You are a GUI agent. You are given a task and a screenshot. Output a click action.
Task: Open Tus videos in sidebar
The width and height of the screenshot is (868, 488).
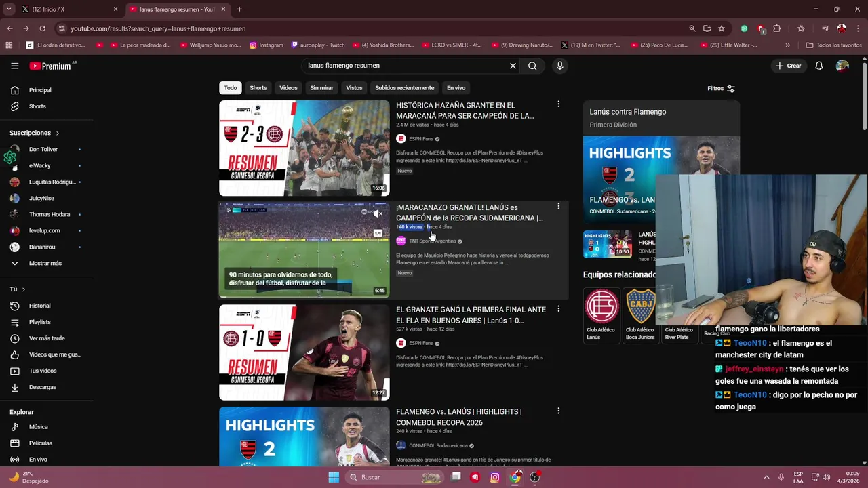coord(46,371)
